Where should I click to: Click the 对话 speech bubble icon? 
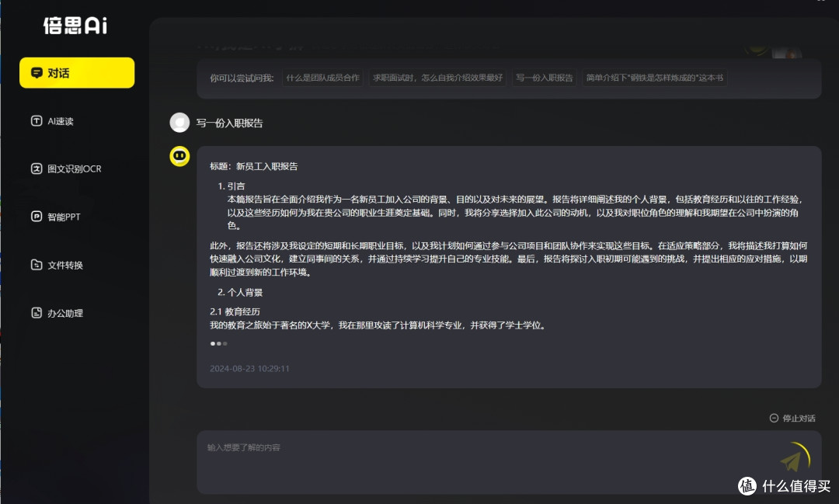tap(37, 73)
